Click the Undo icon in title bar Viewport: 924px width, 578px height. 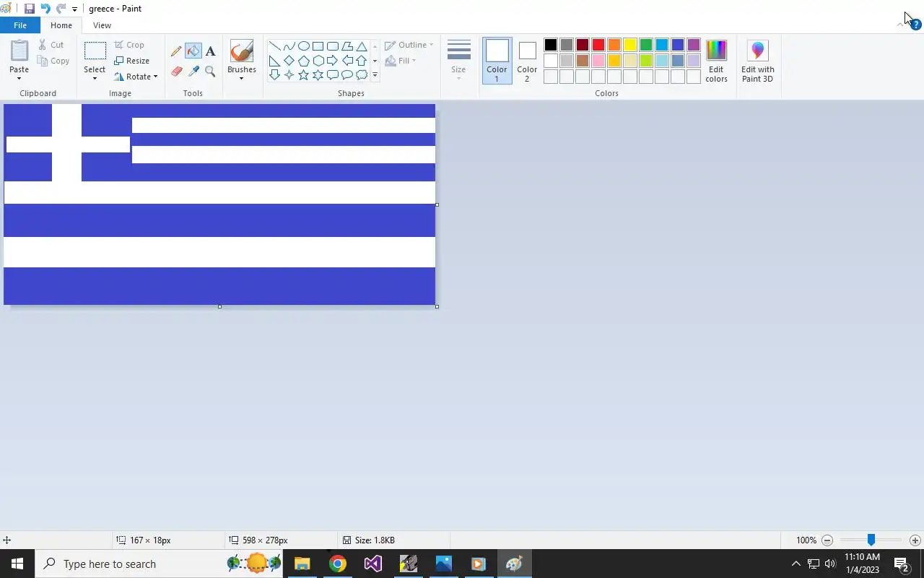tap(45, 9)
